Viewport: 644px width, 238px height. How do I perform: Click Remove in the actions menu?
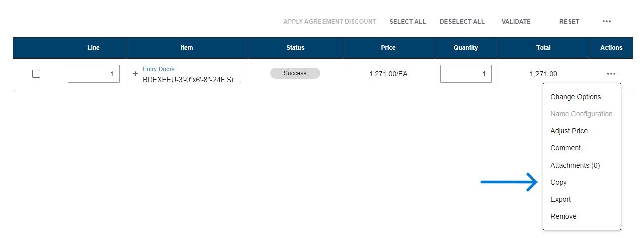tap(563, 216)
